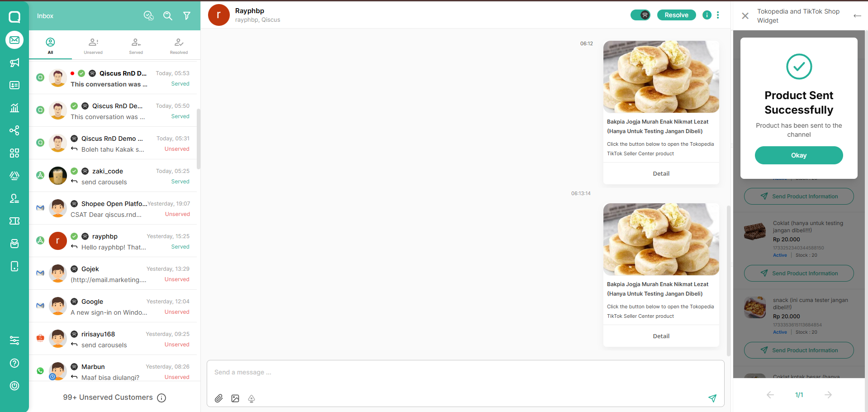The image size is (868, 412).
Task: Open Detail on the 06:13:14 product card
Action: coord(661,336)
